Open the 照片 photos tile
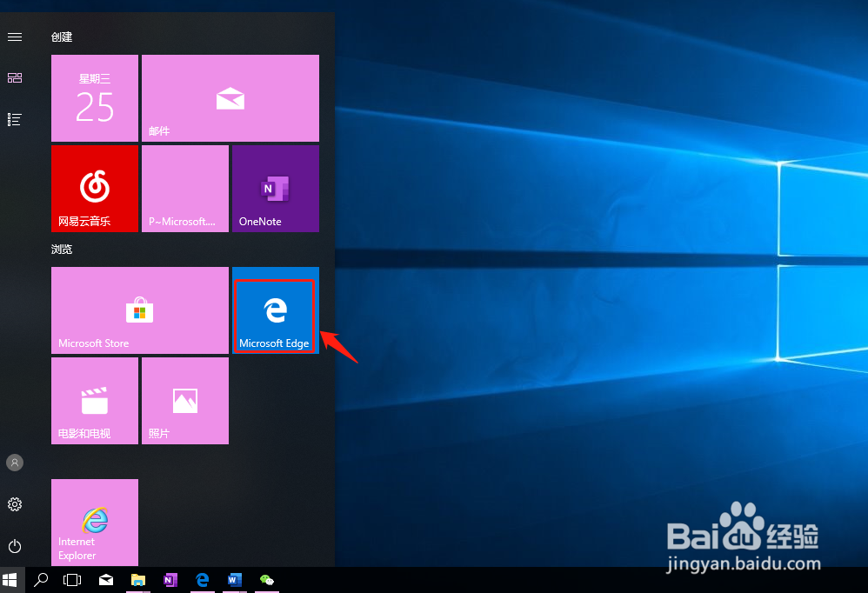The height and width of the screenshot is (593, 868). coord(185,401)
